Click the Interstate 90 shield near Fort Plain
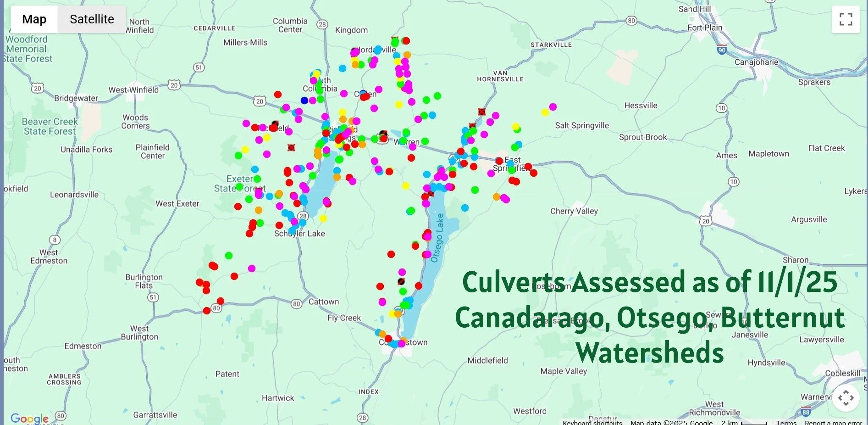This screenshot has width=868, height=425. [722, 50]
